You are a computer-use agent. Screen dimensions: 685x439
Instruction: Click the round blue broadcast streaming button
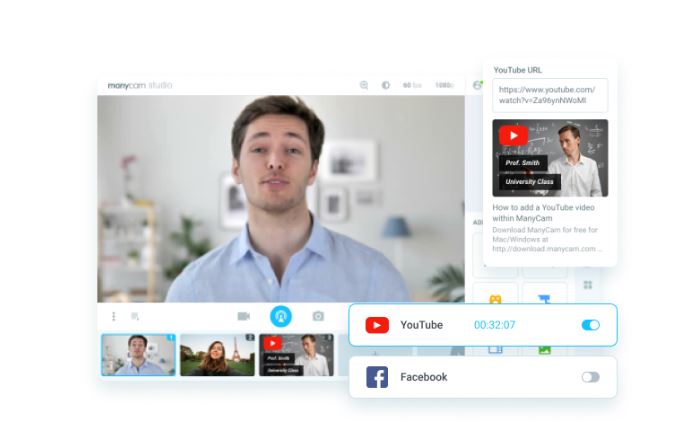280,316
